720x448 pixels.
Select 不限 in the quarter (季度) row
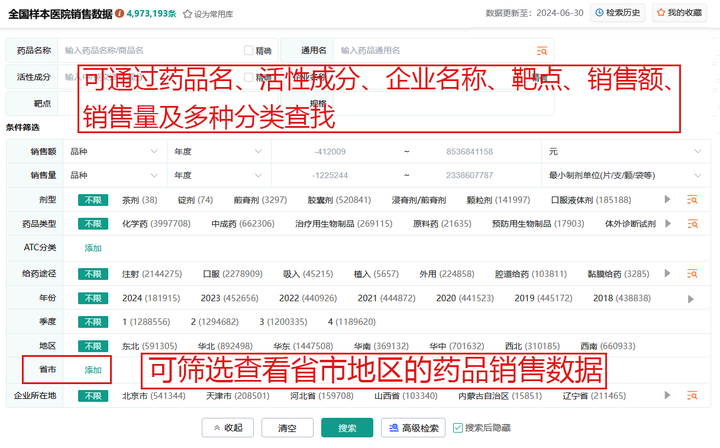(93, 322)
